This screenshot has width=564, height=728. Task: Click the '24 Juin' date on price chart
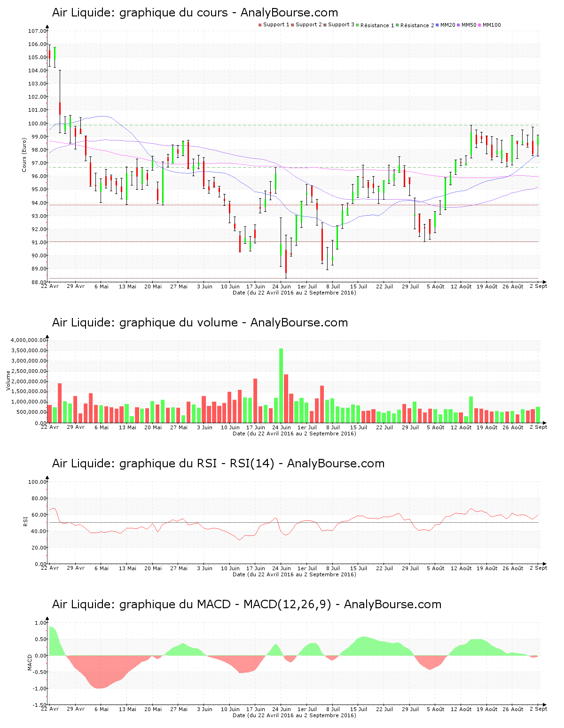(282, 287)
